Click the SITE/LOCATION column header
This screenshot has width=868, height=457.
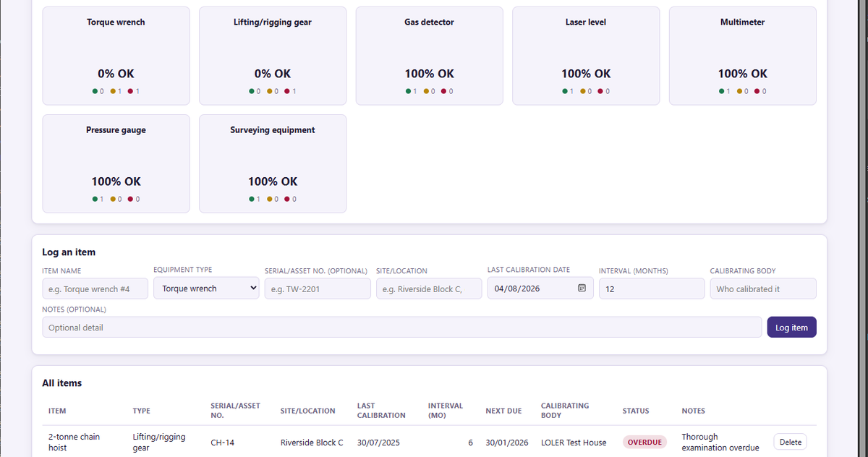click(307, 411)
